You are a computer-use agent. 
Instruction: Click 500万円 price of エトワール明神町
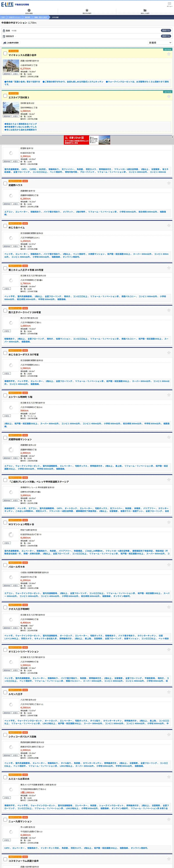tap(24, 410)
